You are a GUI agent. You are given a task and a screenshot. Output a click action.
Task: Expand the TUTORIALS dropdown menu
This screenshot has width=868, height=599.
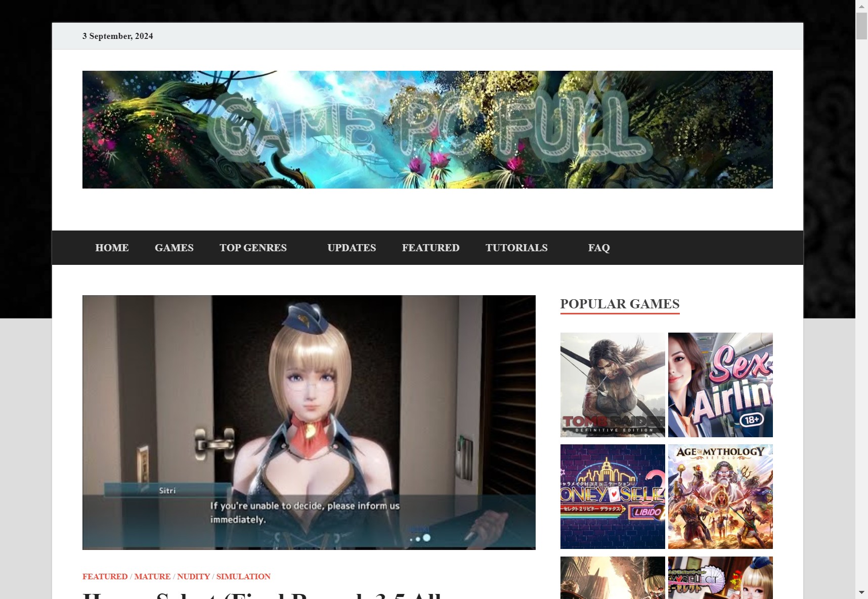pyautogui.click(x=516, y=248)
